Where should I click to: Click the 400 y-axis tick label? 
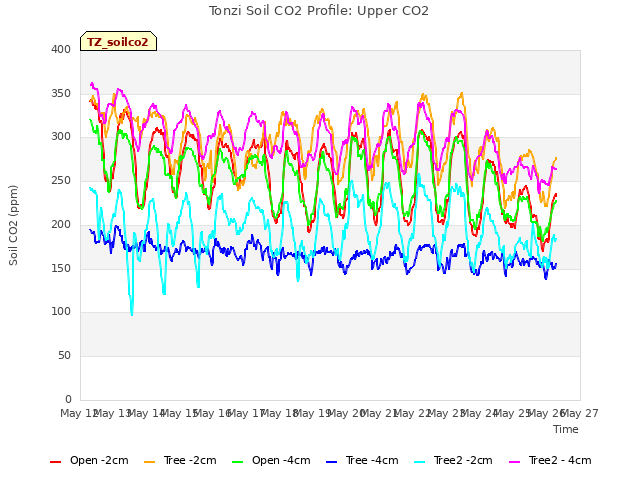tap(61, 49)
